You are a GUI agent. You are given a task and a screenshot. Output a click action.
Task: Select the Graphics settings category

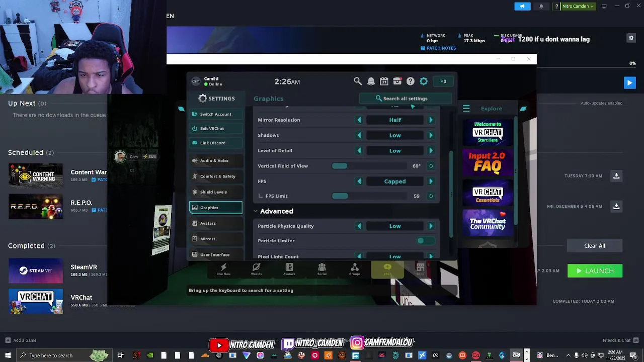tap(215, 208)
